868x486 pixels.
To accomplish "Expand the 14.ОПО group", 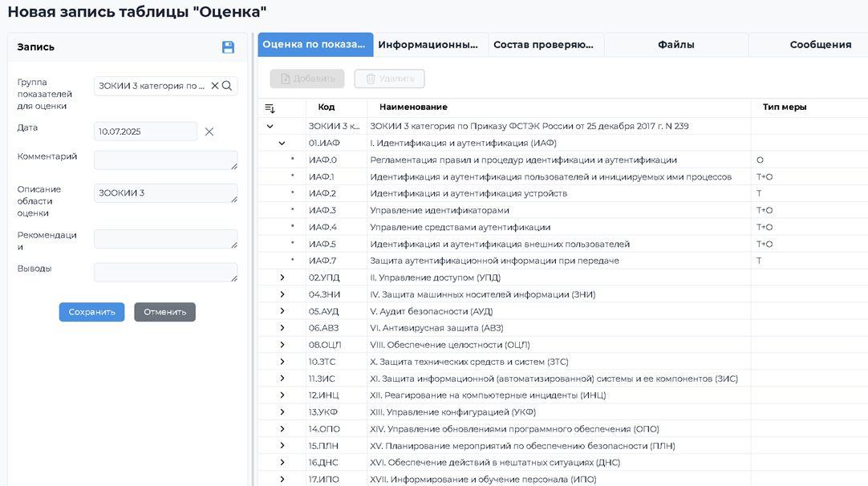I will [x=282, y=428].
